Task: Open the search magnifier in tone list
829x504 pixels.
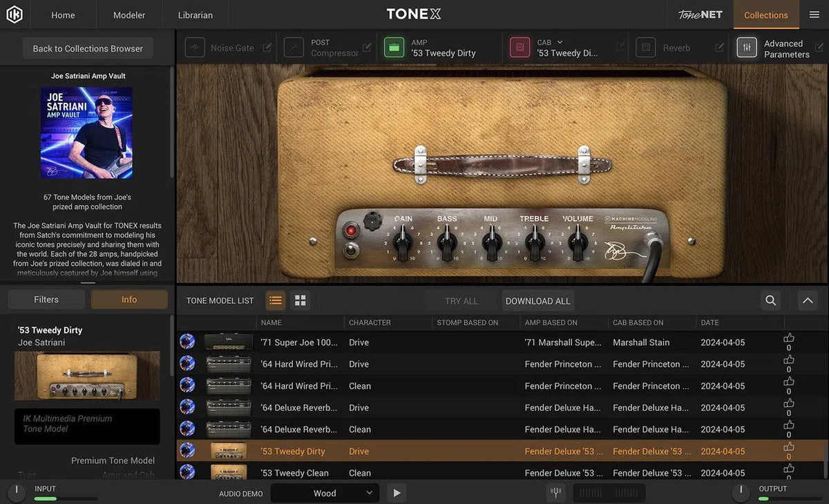Action: [770, 300]
